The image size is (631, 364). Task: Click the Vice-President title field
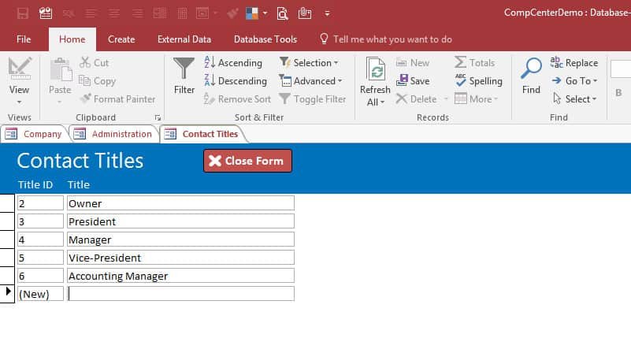[180, 258]
